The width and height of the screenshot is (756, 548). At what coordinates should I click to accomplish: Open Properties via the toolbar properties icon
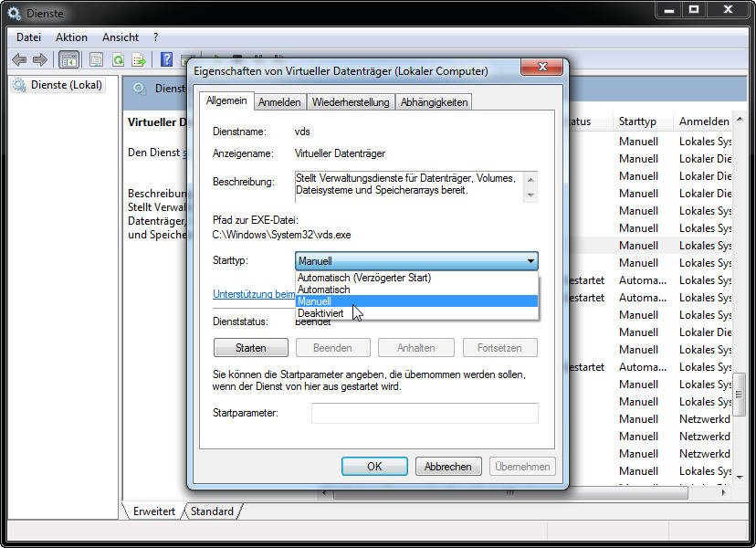96,59
